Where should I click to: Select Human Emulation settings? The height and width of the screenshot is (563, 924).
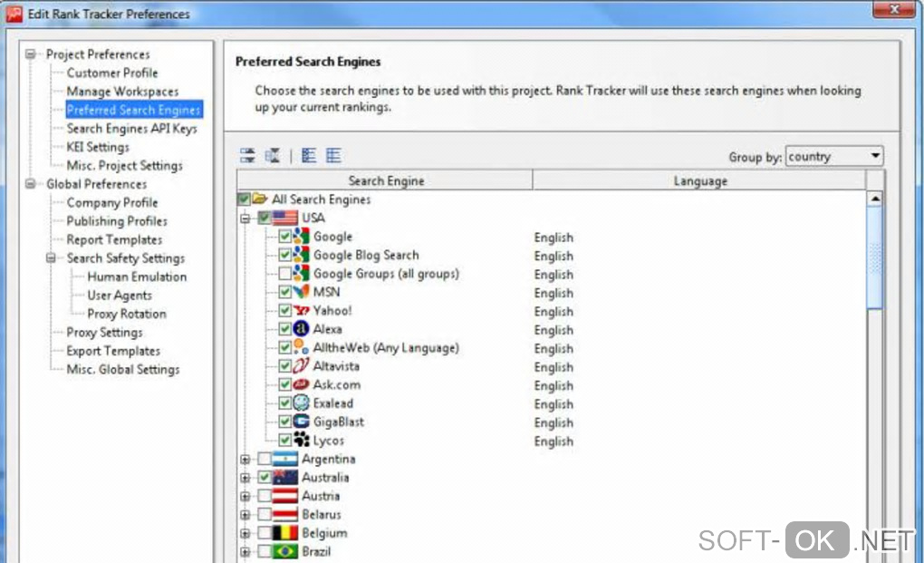coord(137,277)
